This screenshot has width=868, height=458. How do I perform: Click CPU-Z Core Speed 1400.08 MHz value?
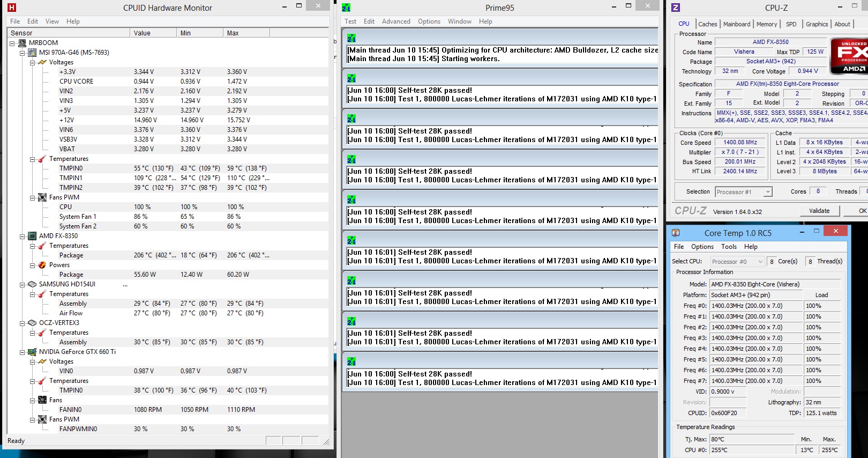coord(740,143)
